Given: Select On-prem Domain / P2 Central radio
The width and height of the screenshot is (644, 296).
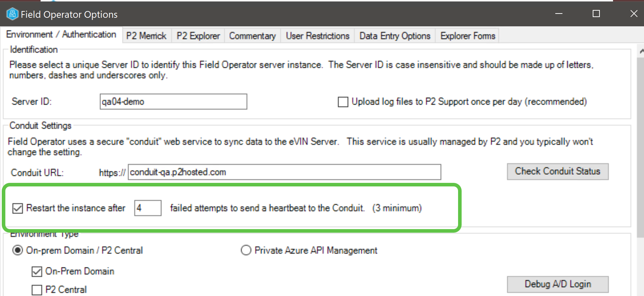Looking at the screenshot, I should (17, 250).
